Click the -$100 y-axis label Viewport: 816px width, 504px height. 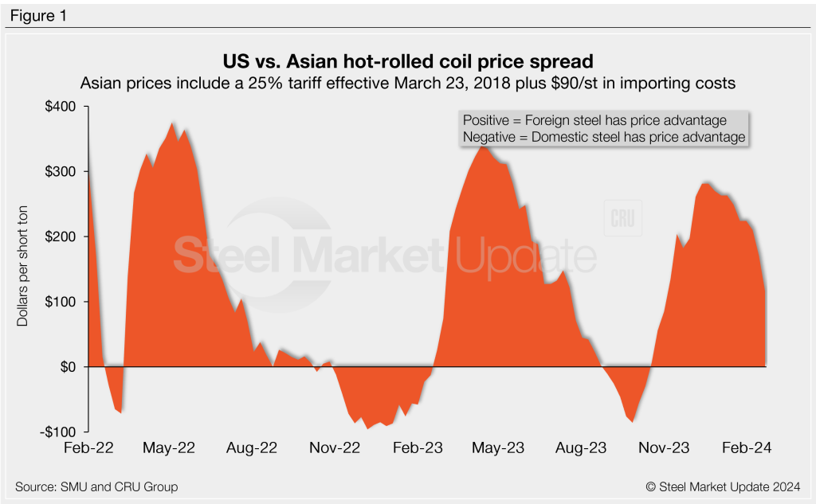(x=58, y=432)
